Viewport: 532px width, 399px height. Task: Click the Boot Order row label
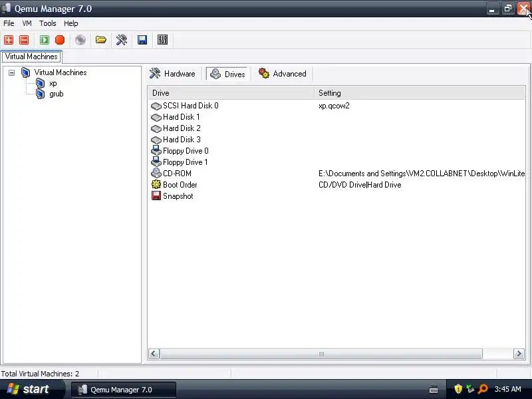pos(180,185)
